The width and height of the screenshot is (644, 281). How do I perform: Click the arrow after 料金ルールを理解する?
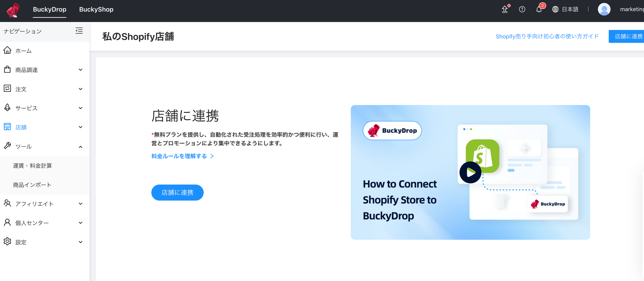coord(212,156)
